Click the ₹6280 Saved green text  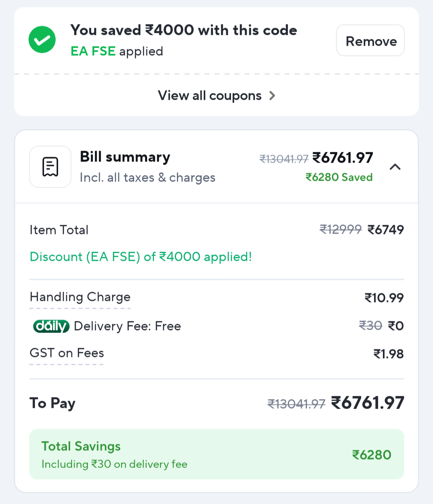pyautogui.click(x=339, y=177)
